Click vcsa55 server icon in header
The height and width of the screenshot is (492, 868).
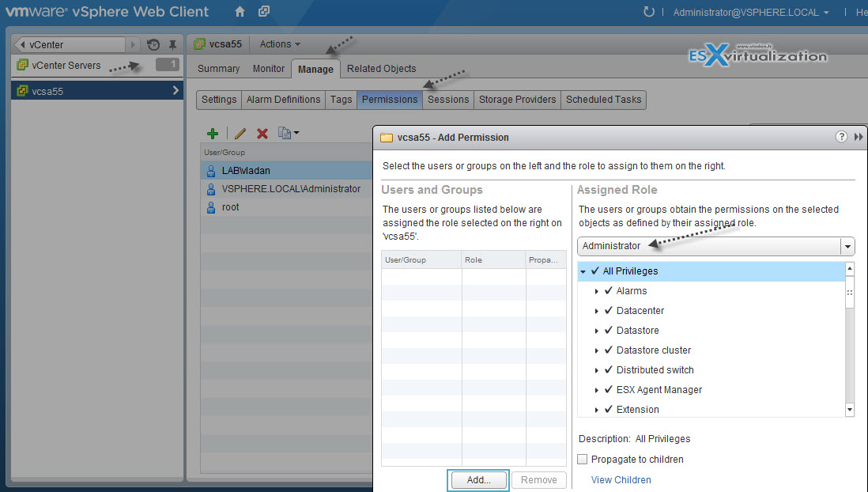200,44
